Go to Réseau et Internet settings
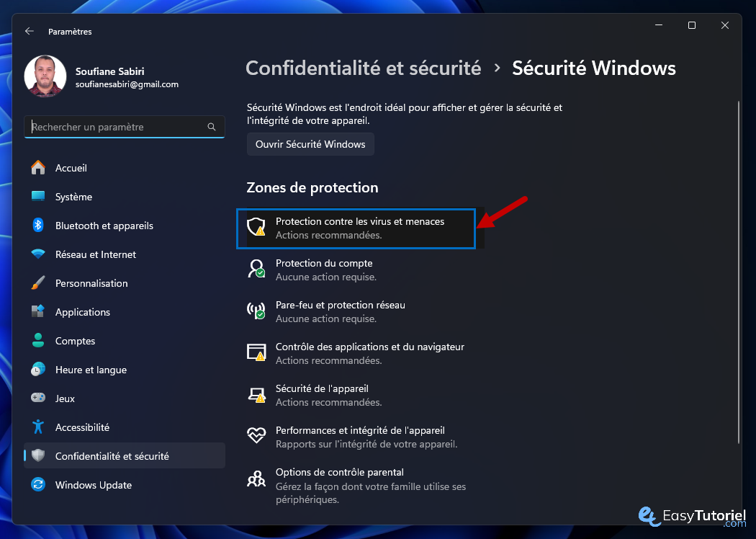 click(x=95, y=254)
